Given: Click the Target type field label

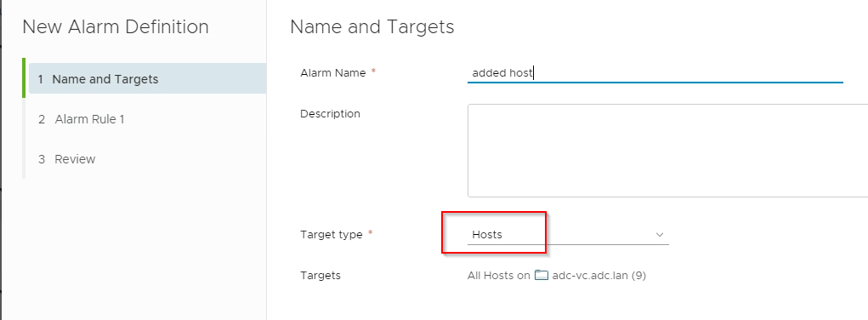Looking at the screenshot, I should [331, 235].
